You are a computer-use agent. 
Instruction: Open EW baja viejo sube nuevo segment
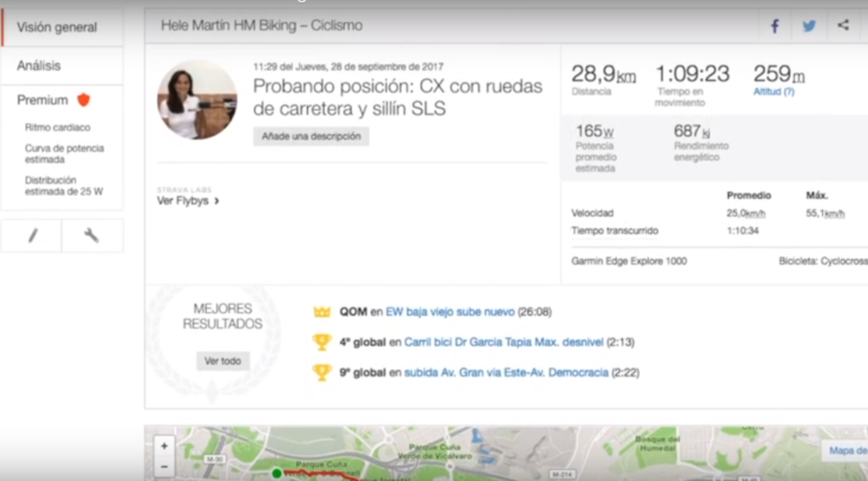click(x=449, y=312)
